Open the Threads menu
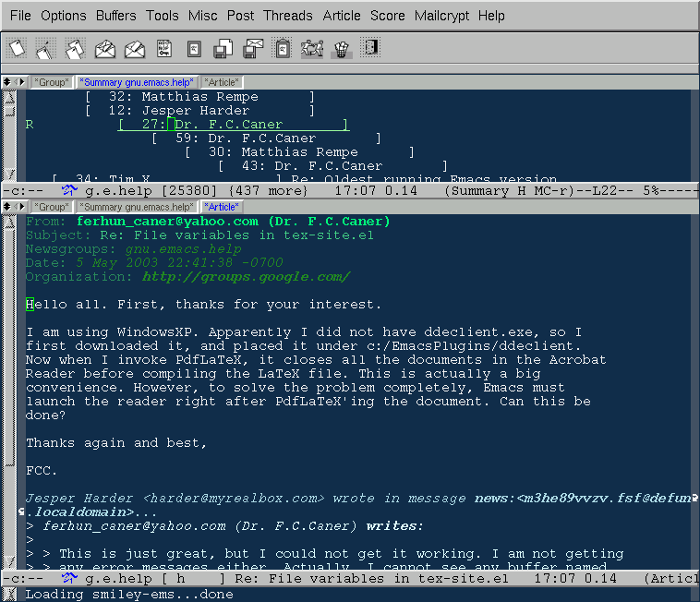The height and width of the screenshot is (602, 700). click(287, 16)
